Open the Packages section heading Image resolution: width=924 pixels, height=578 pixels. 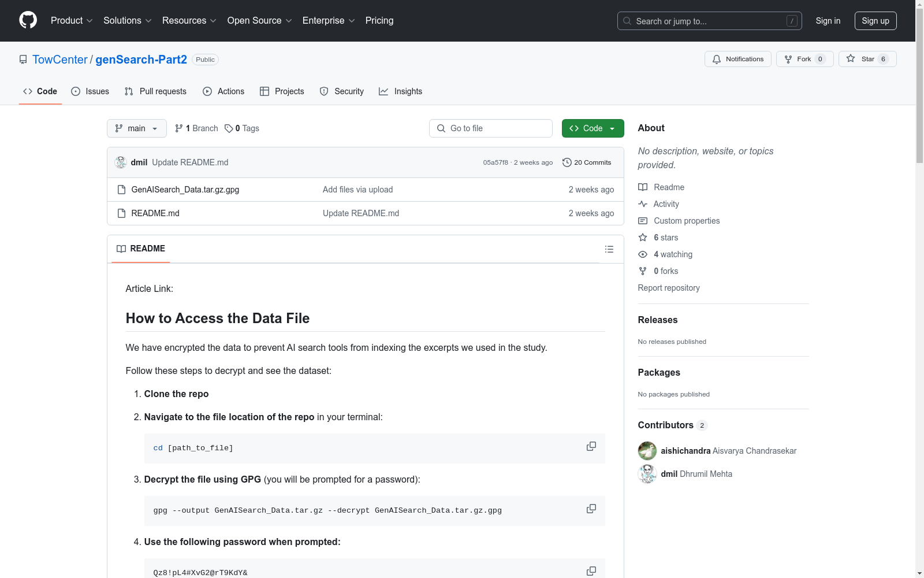click(x=659, y=373)
